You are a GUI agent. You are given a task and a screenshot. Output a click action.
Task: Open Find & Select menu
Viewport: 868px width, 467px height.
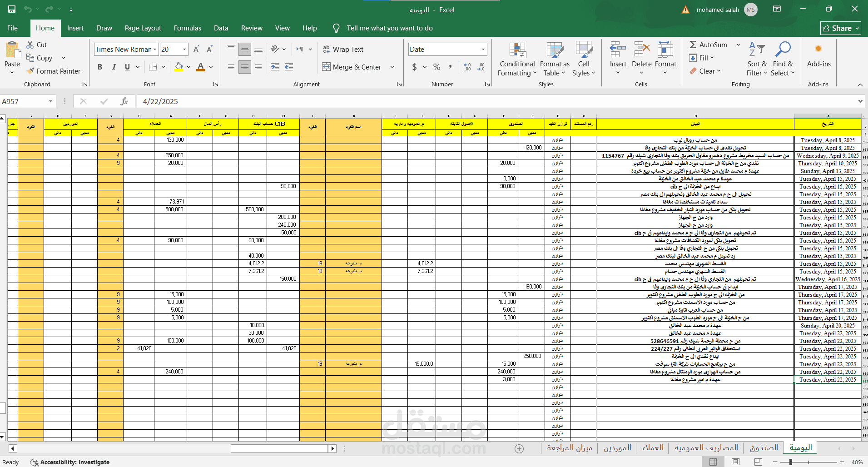(x=783, y=59)
